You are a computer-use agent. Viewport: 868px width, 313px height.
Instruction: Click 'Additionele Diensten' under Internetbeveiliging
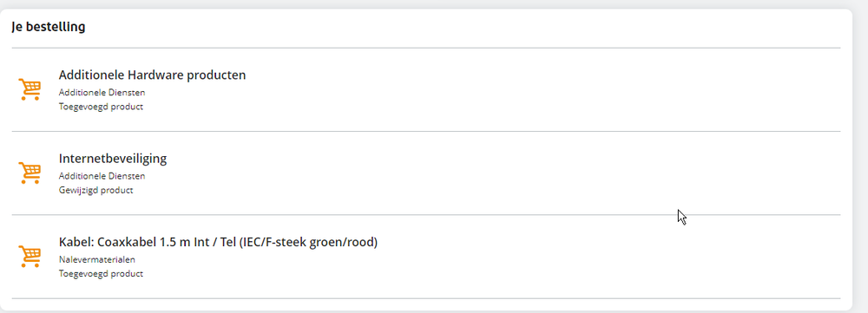pos(102,176)
